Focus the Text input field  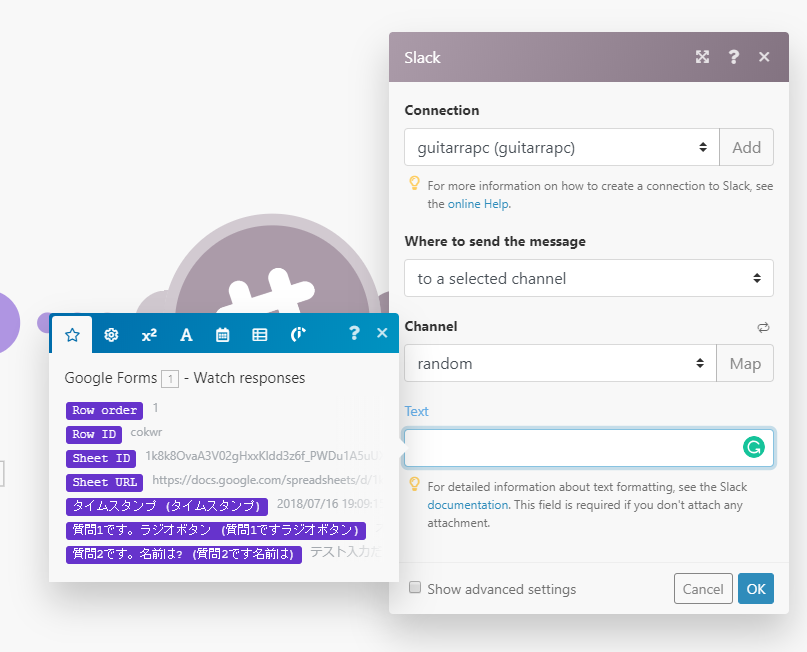click(589, 448)
